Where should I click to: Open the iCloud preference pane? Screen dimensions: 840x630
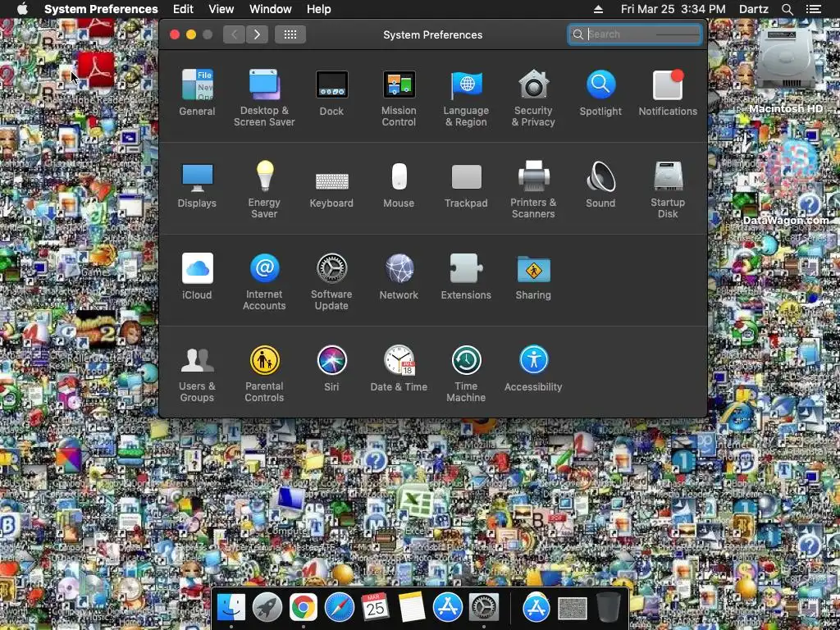pos(197,276)
